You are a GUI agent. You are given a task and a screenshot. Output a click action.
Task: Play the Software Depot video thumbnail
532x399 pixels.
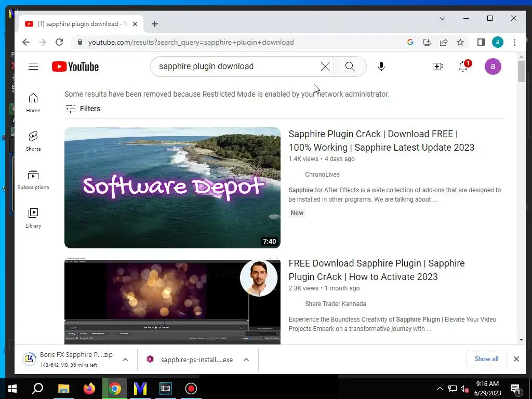click(x=172, y=188)
